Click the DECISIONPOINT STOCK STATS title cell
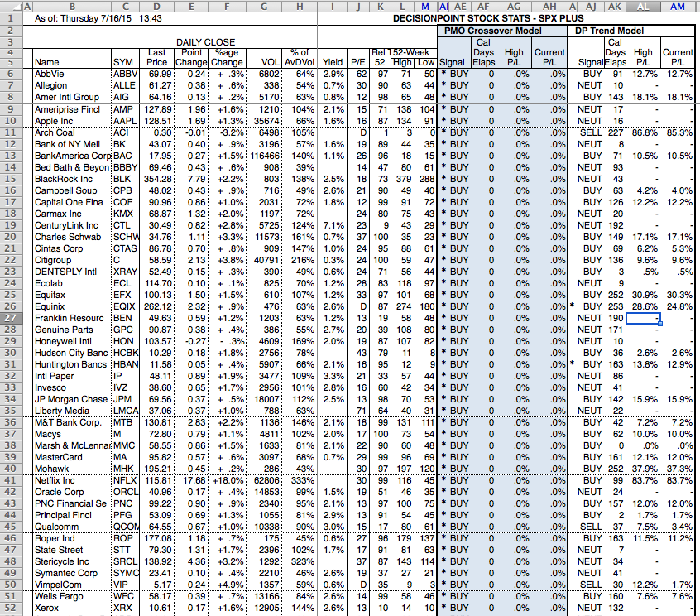The width and height of the screenshot is (700, 616). [x=487, y=17]
